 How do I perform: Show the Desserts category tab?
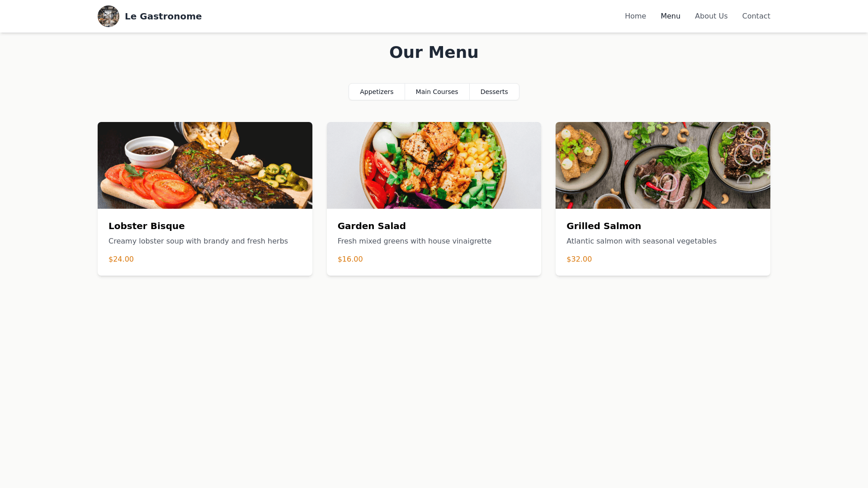click(494, 92)
